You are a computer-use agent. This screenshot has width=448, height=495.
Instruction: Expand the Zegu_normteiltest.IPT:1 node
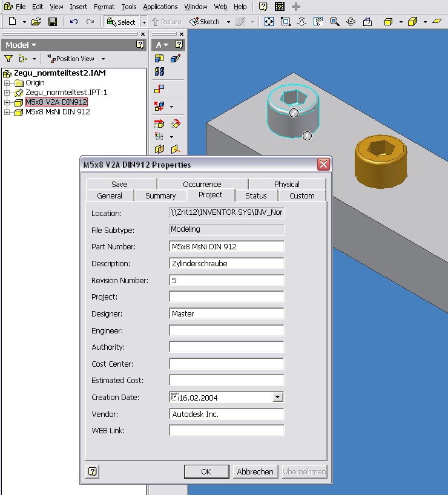coord(7,93)
